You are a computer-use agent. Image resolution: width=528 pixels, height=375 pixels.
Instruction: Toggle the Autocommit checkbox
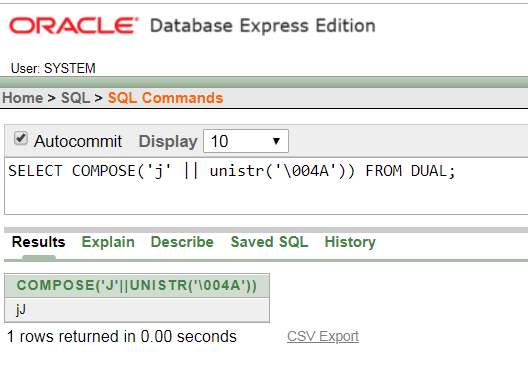pos(21,138)
